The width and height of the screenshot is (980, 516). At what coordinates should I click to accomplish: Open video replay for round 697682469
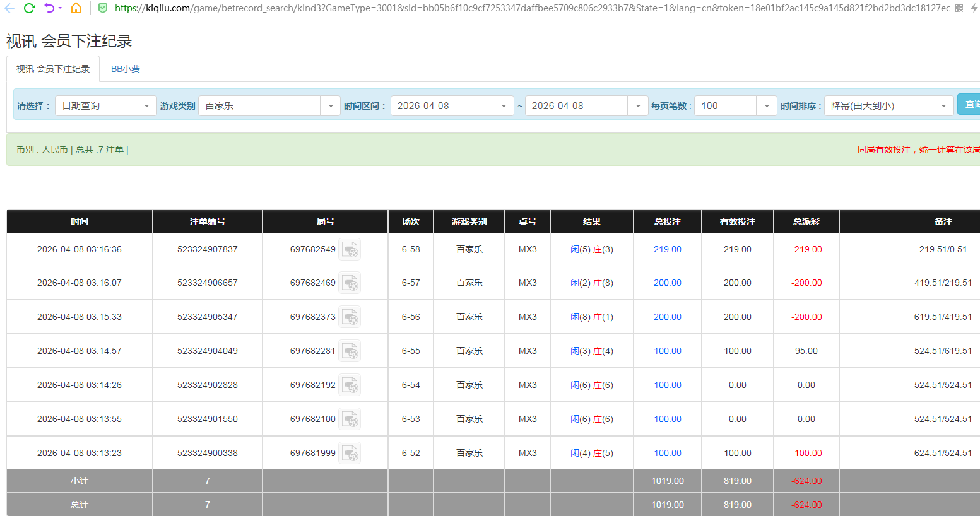[x=350, y=283]
